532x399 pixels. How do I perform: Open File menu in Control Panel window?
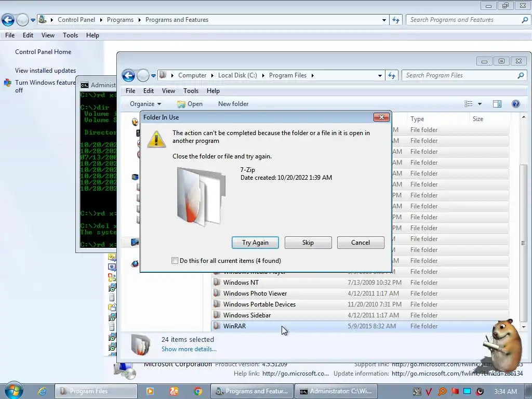coord(10,35)
